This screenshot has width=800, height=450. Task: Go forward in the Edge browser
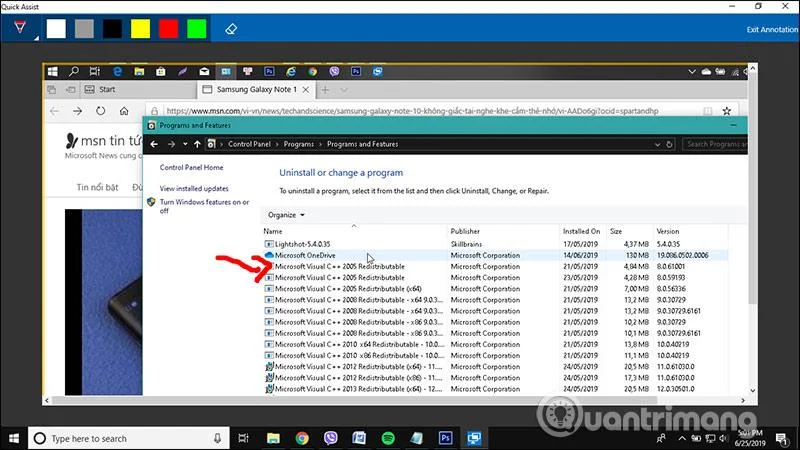coord(78,111)
